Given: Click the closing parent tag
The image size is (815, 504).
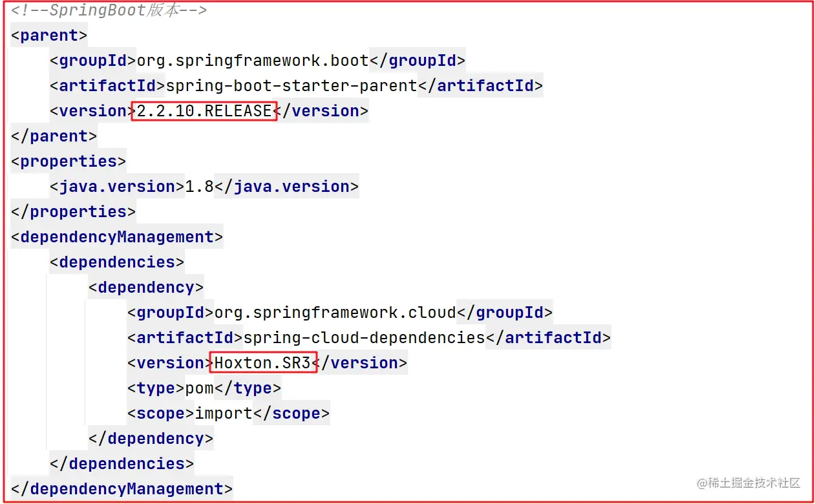Looking at the screenshot, I should tap(54, 136).
